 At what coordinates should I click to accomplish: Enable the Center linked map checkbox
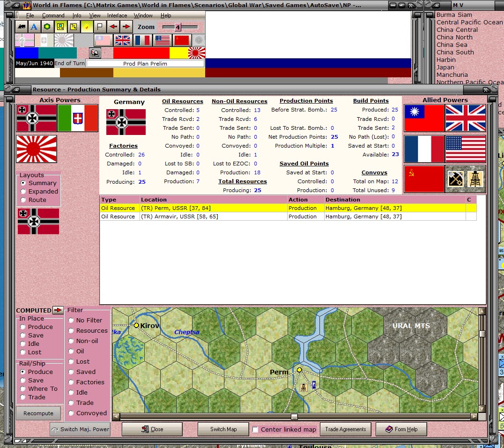[255, 430]
